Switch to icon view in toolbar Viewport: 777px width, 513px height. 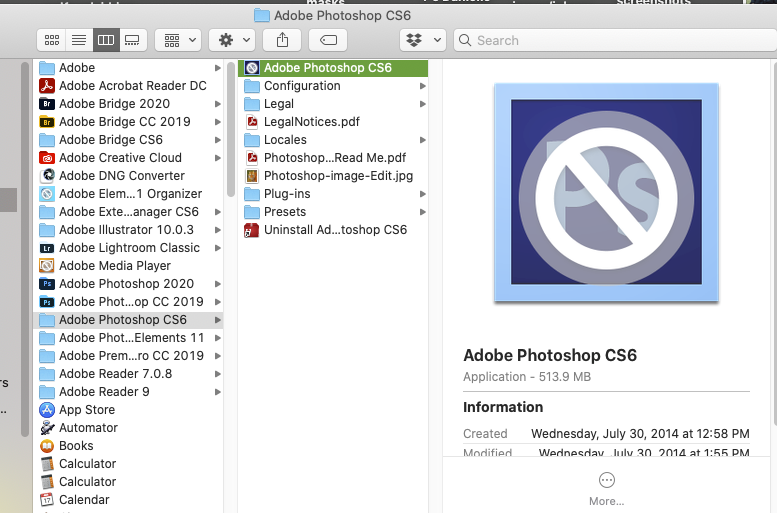[x=52, y=40]
